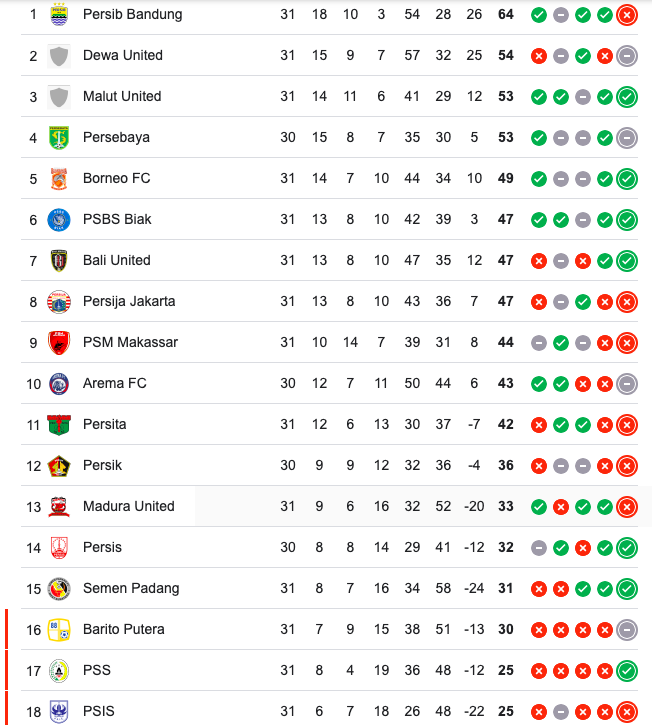Open the Persib Bandung club crest
This screenshot has height=725, width=652.
pyautogui.click(x=59, y=15)
